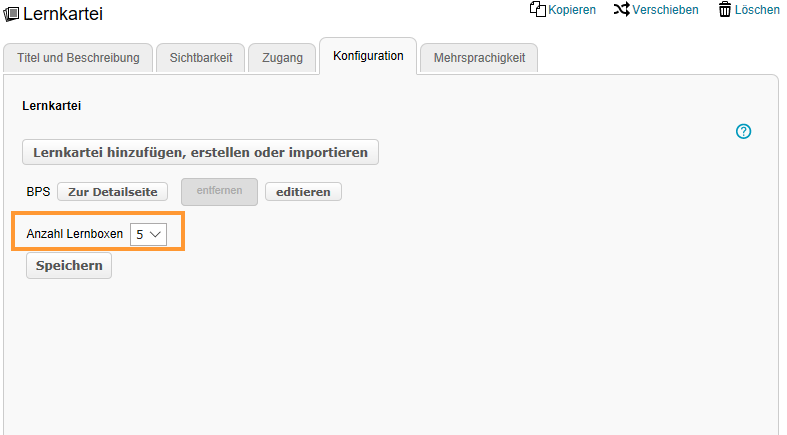Click the Kopieren link text
Image resolution: width=787 pixels, height=435 pixels.
[572, 10]
